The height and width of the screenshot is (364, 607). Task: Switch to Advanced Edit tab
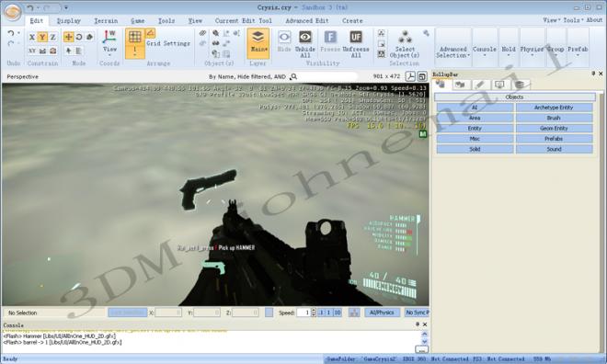click(307, 21)
